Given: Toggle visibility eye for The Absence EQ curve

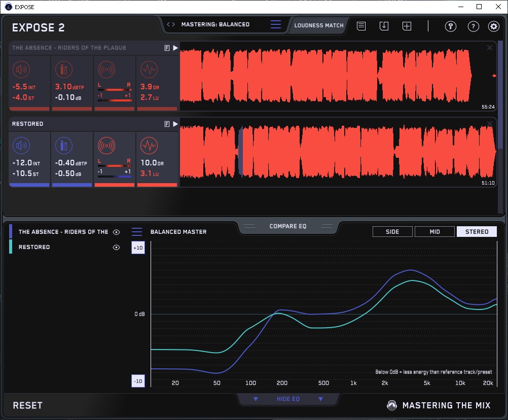Looking at the screenshot, I should (x=116, y=232).
